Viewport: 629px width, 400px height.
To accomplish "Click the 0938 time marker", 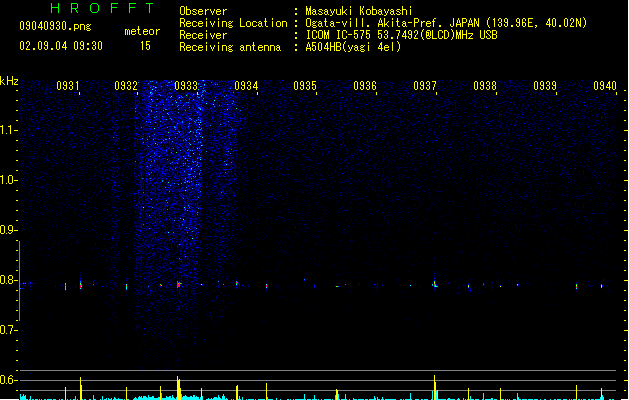I will (485, 86).
